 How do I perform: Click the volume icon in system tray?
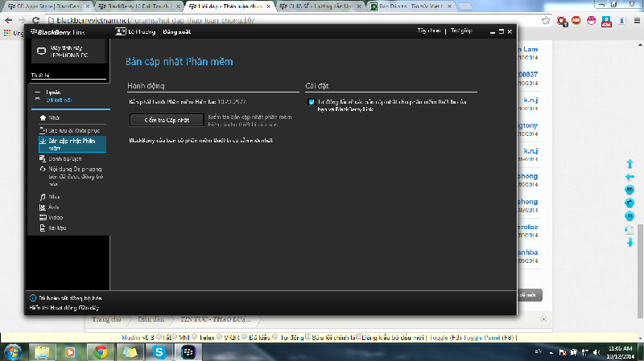pos(597,352)
